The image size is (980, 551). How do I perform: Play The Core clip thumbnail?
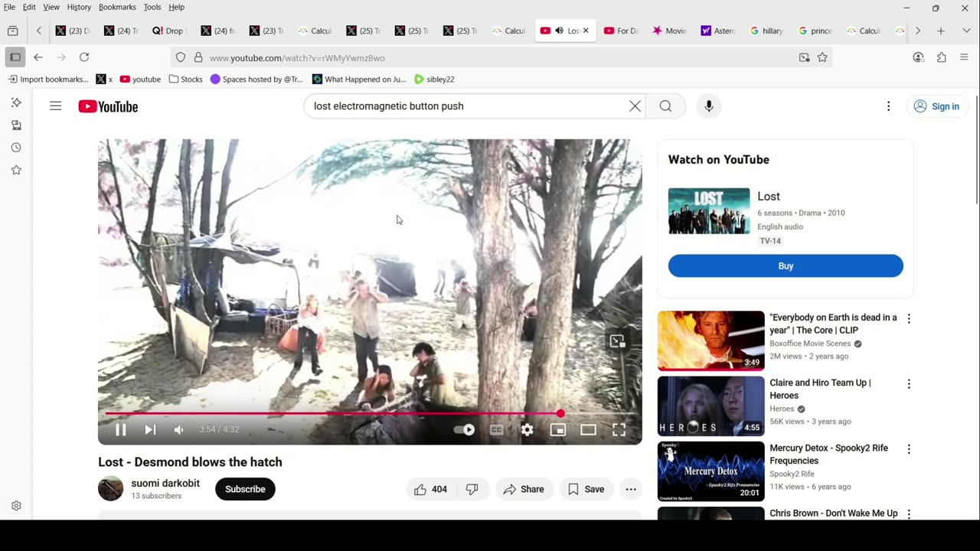tap(710, 341)
